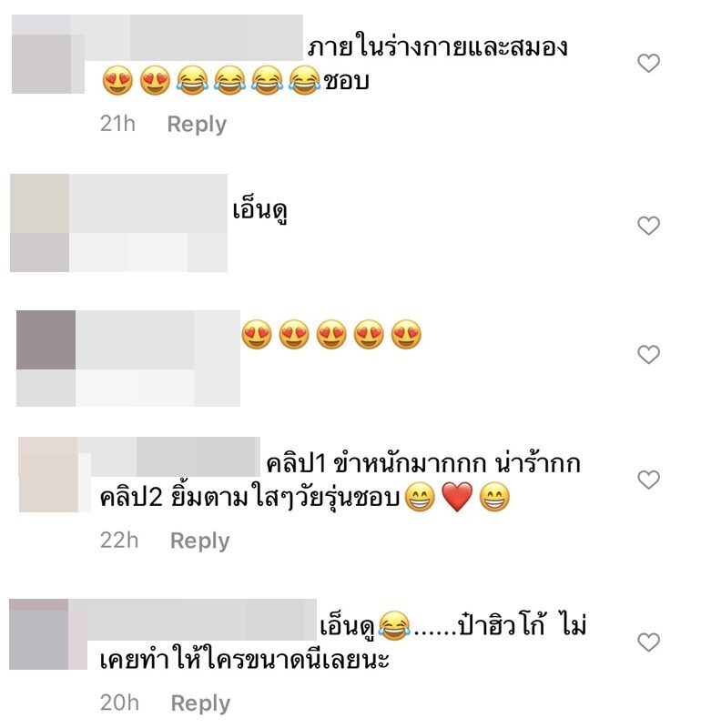
Task: Reply to the comment posted 20h ago
Action: 200,703
